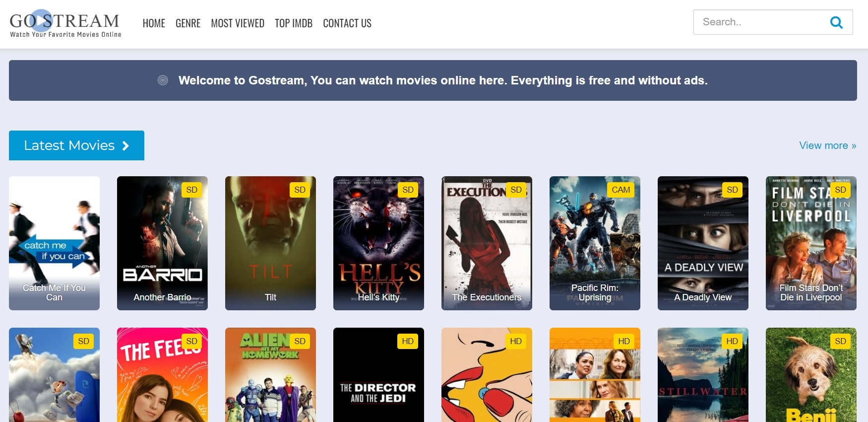This screenshot has height=422, width=868.
Task: Click the SD badge on Hell's Kitty
Action: click(408, 190)
